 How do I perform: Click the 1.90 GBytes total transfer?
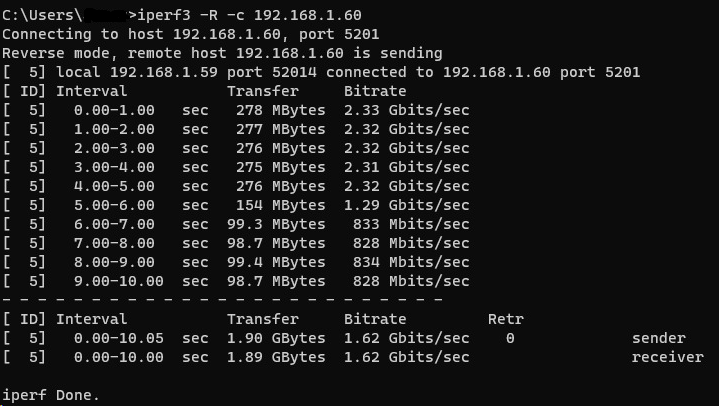pyautogui.click(x=276, y=338)
